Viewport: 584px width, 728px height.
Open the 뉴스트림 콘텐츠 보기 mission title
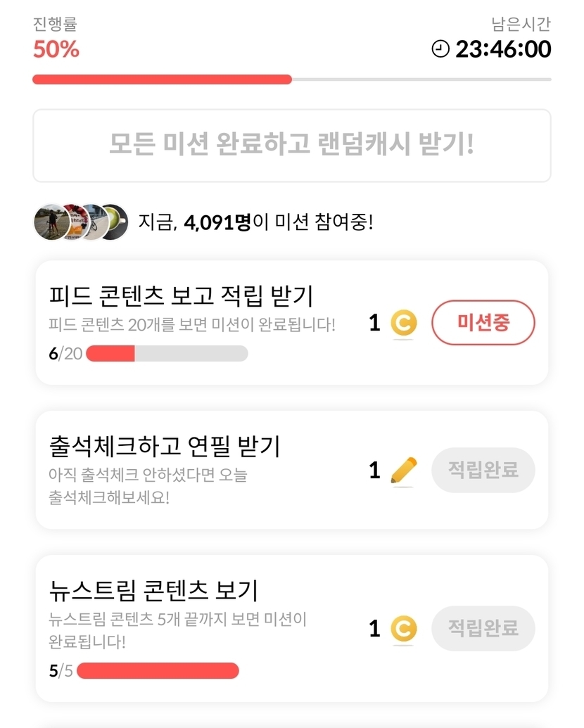pos(154,589)
